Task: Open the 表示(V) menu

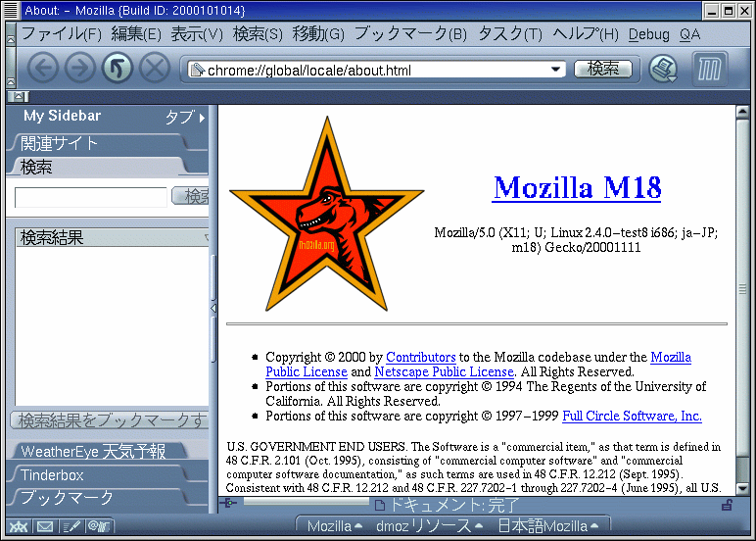Action: (x=197, y=34)
